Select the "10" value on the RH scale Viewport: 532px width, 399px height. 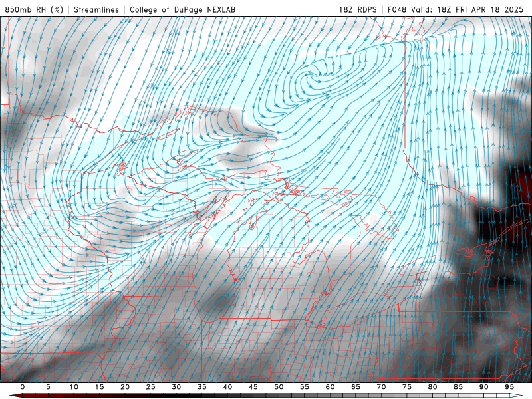74,387
